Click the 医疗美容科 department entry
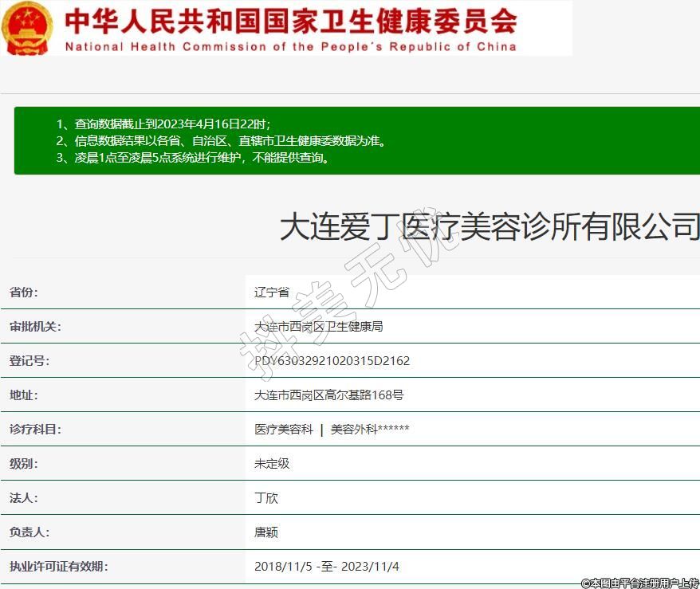The width and height of the screenshot is (700, 589). tap(284, 430)
